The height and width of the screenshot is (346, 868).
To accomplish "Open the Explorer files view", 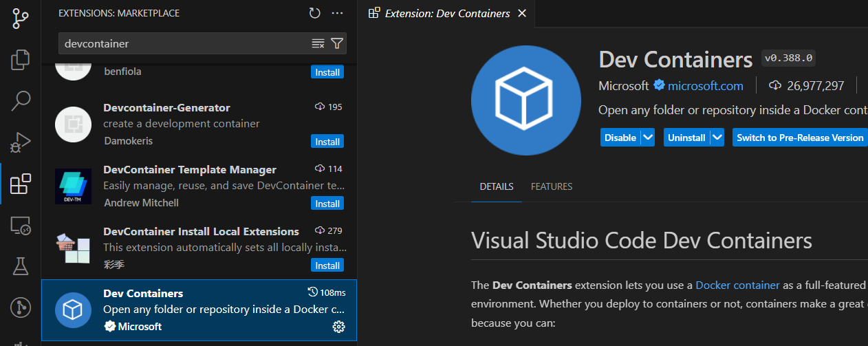I will (x=21, y=59).
